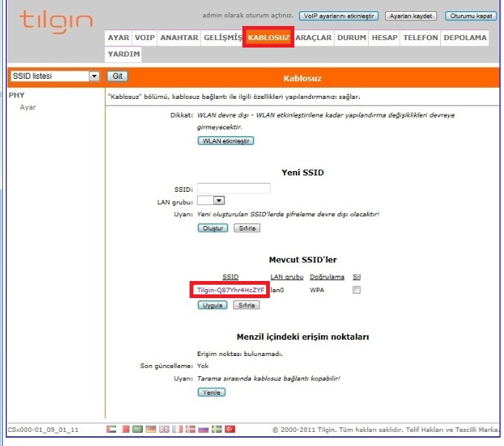Click the Oluştur button
Image resolution: width=504 pixels, height=446 pixels.
click(x=213, y=228)
